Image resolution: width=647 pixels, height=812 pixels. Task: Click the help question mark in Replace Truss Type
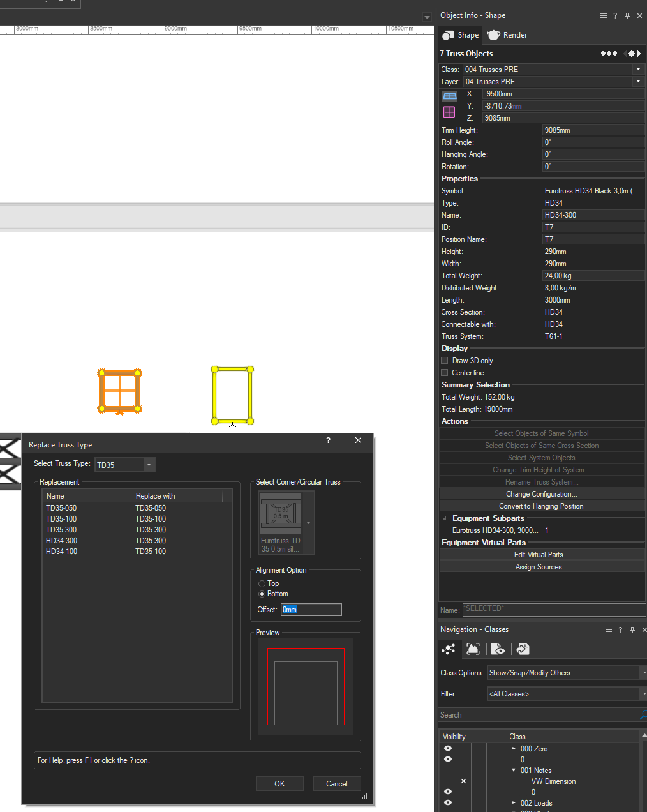pos(328,440)
